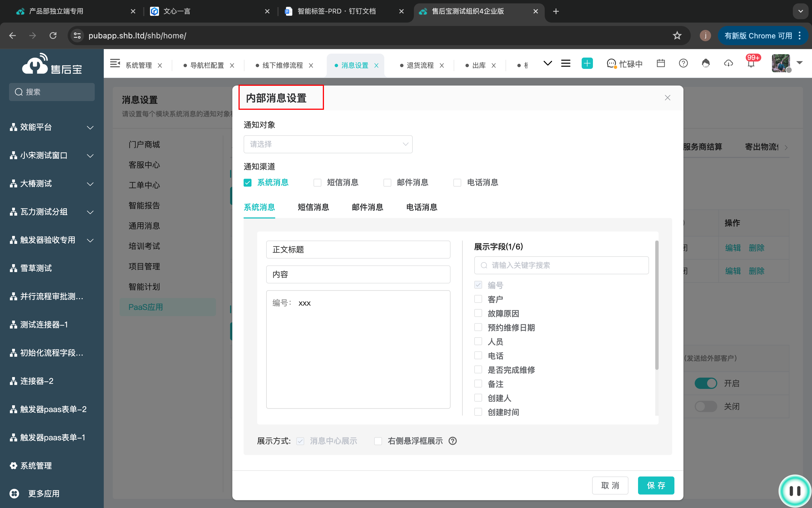Screen dimensions: 812x508
Task: Check the 预约维修日期 display field
Action: click(478, 327)
